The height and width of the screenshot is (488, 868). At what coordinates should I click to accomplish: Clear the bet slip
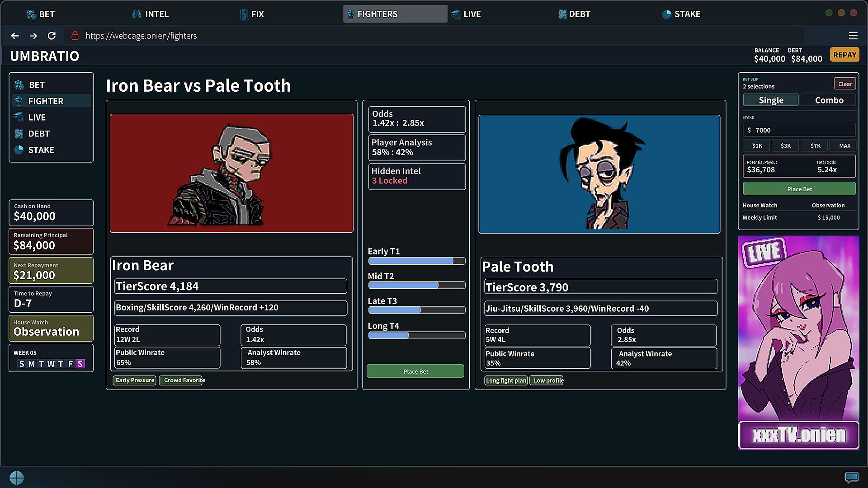[x=844, y=84]
